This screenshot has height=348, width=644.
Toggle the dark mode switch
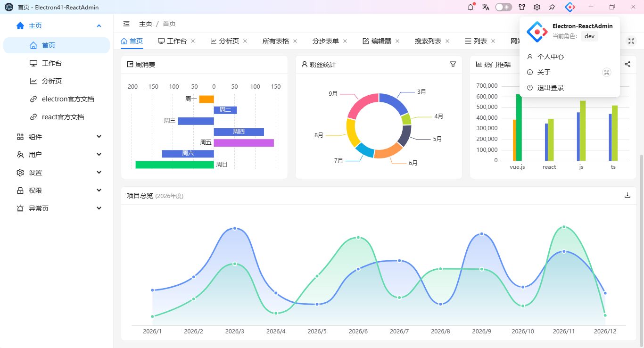click(x=504, y=7)
